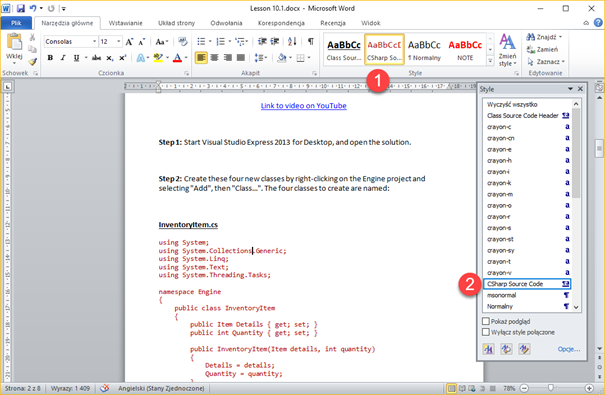Click the Borders icon
The width and height of the screenshot is (605, 395).
click(301, 58)
